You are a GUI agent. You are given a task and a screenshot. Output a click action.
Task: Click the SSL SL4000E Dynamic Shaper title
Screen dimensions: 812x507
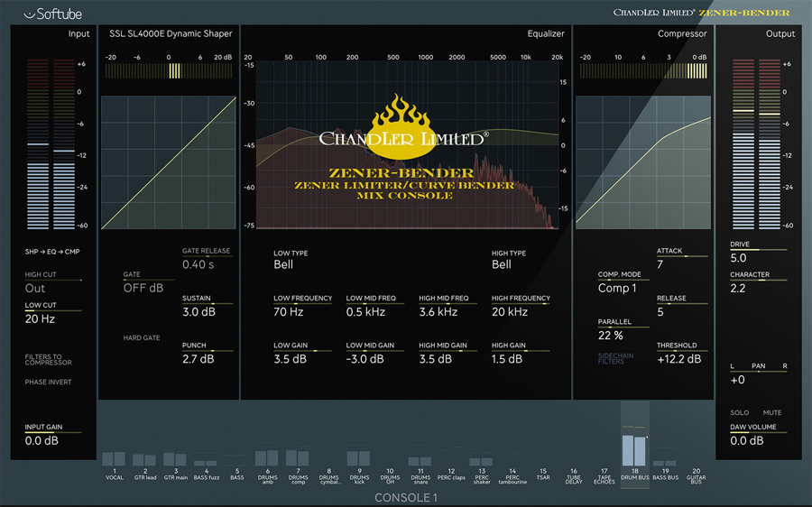(x=171, y=33)
